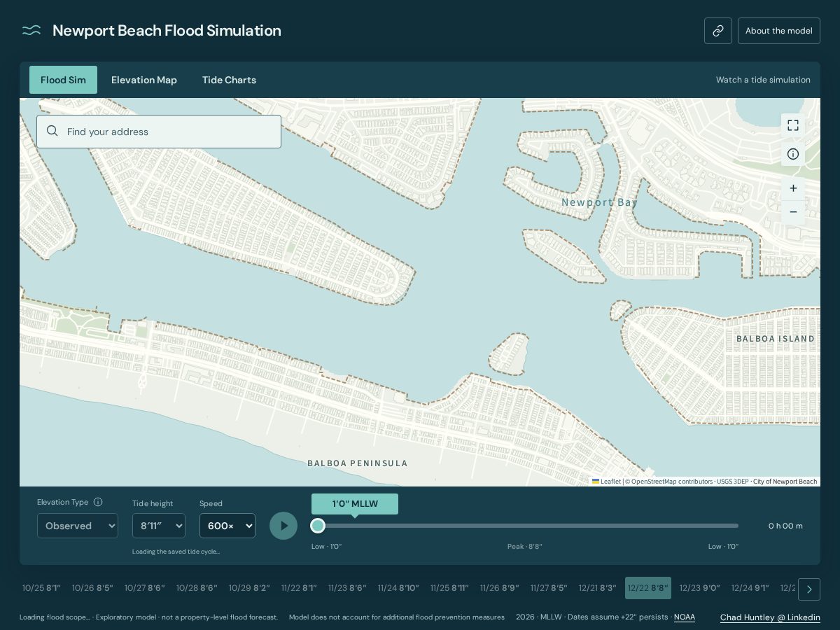Image resolution: width=840 pixels, height=630 pixels.
Task: Switch to Flood Sim tab
Action: 63,80
